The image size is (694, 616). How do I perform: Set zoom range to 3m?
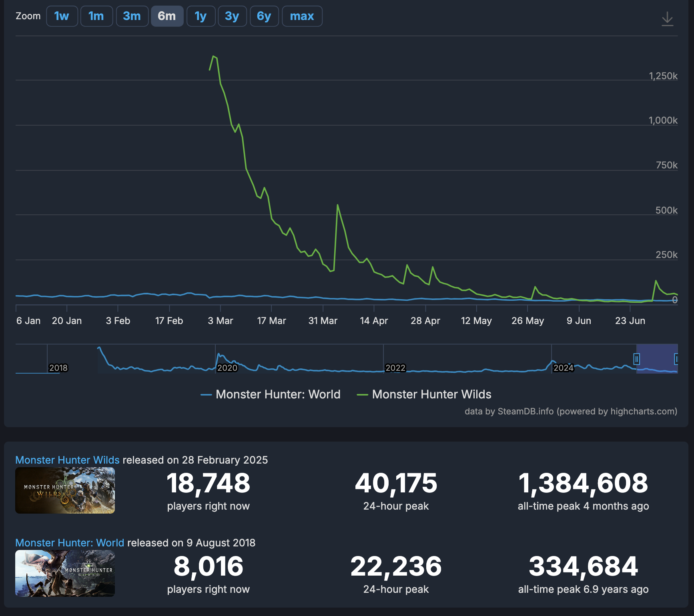tap(132, 16)
